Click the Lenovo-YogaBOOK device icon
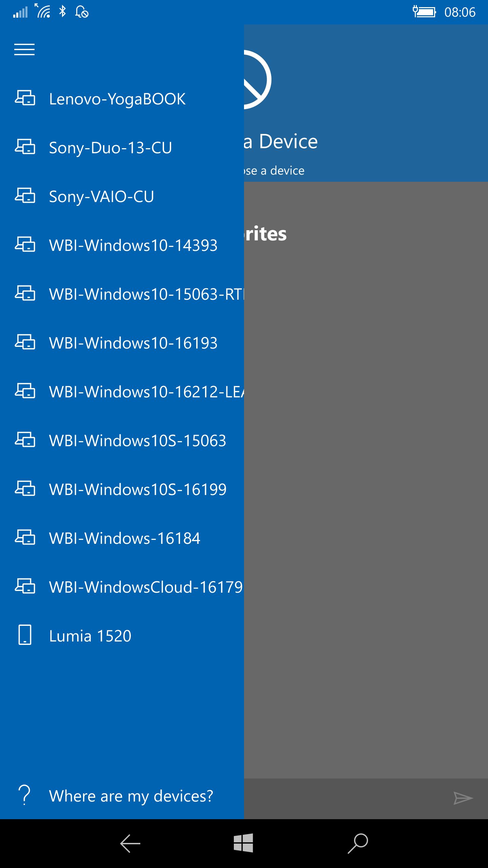This screenshot has width=488, height=868. (25, 98)
